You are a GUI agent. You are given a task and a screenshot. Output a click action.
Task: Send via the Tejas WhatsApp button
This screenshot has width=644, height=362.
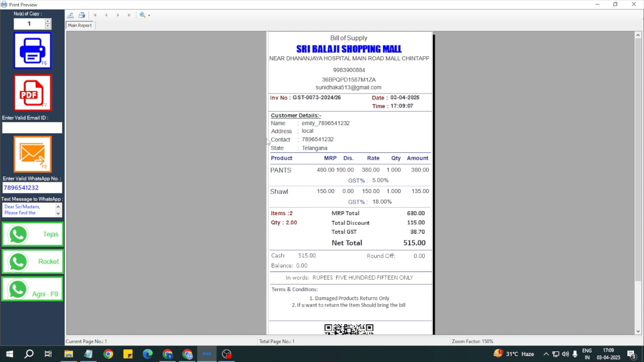(x=33, y=234)
